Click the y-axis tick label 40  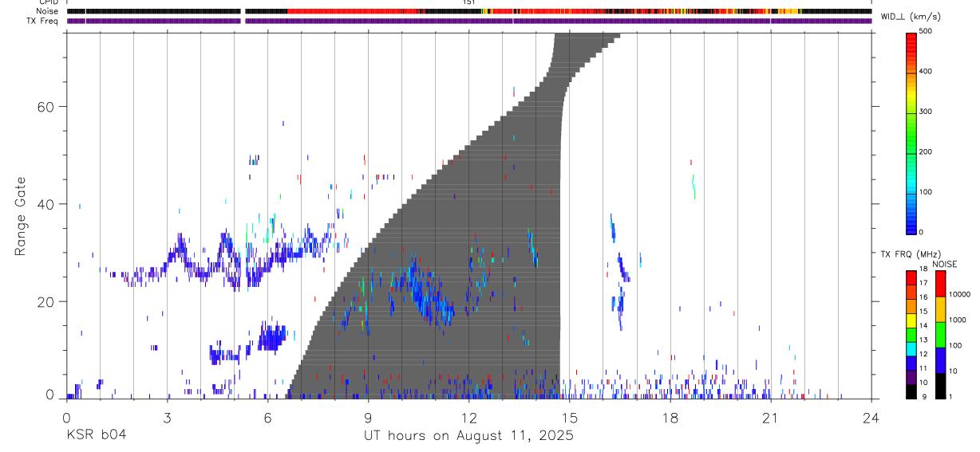point(47,204)
